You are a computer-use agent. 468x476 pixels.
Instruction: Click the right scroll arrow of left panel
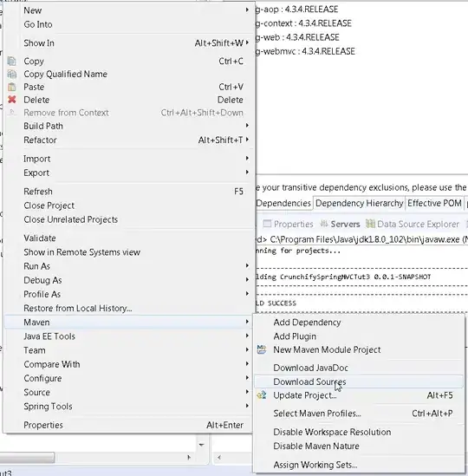(189, 457)
